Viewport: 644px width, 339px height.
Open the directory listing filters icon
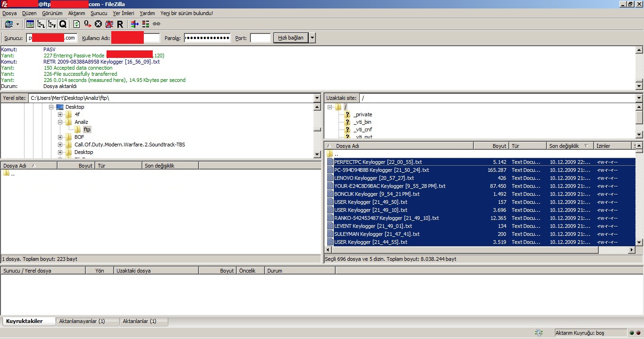point(134,24)
